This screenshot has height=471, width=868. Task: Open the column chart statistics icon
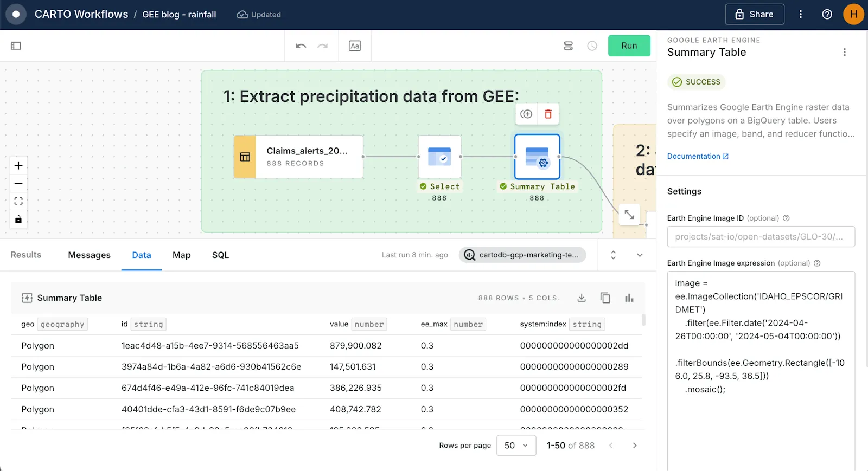(629, 298)
